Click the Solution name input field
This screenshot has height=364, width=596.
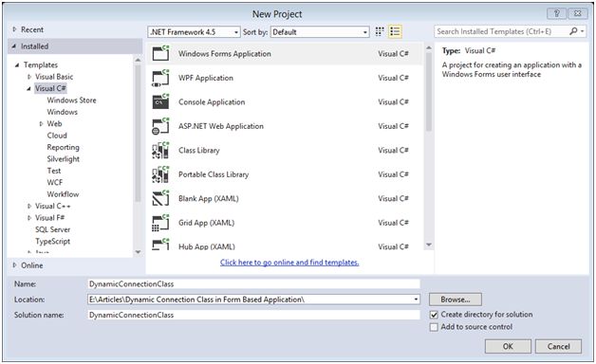253,315
